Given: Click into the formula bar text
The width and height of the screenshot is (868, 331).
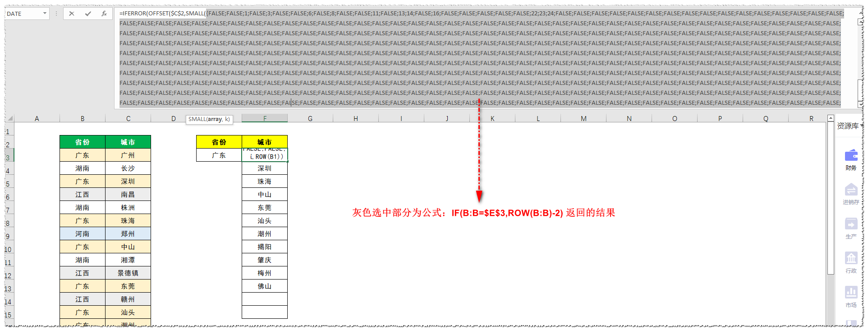Looking at the screenshot, I should pyautogui.click(x=480, y=58).
